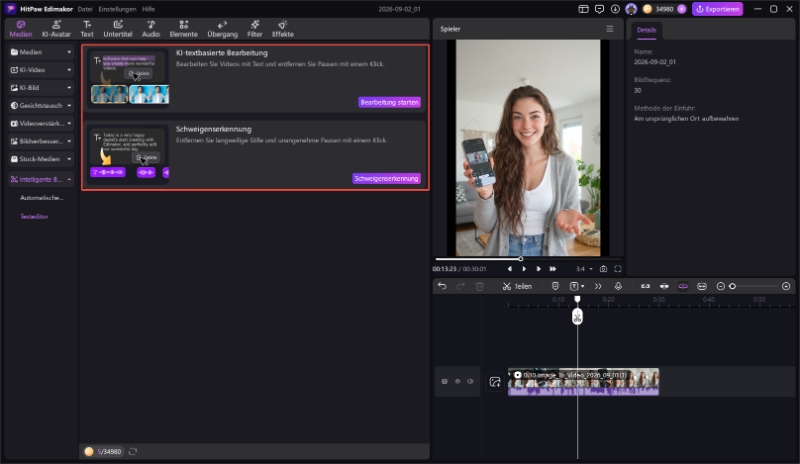
Task: Open the Elemente panel
Action: (x=183, y=29)
